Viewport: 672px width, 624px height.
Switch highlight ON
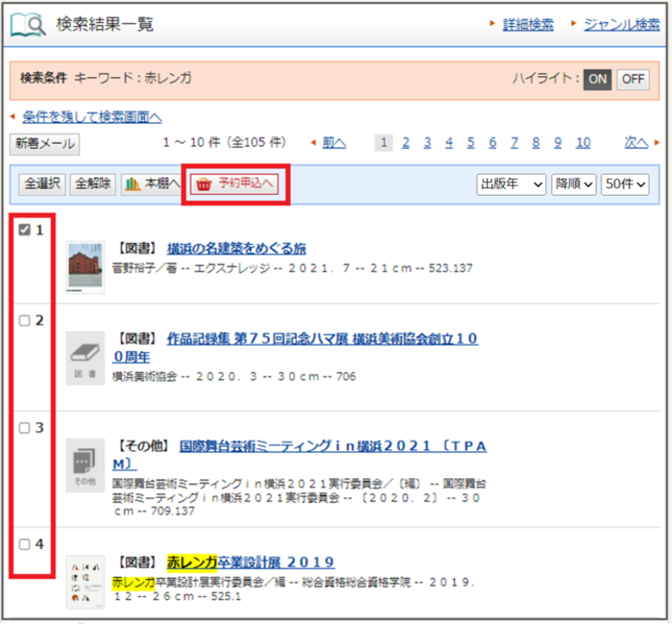coord(598,80)
